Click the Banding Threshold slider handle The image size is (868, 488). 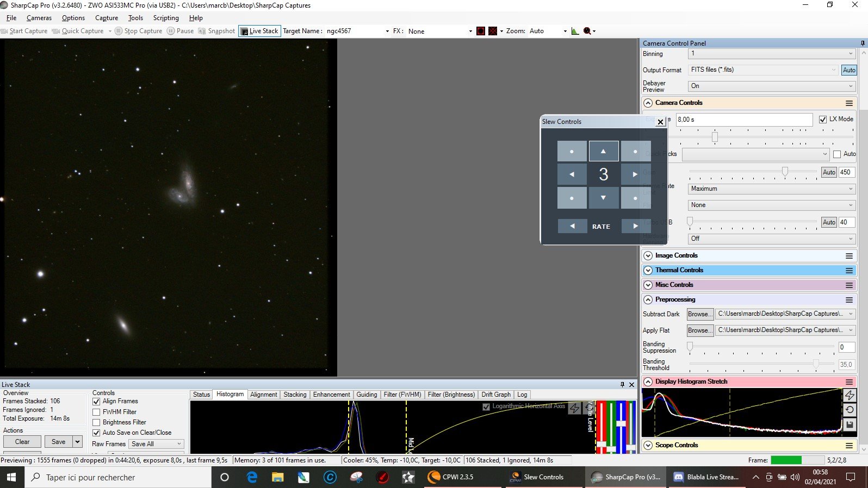(x=816, y=364)
